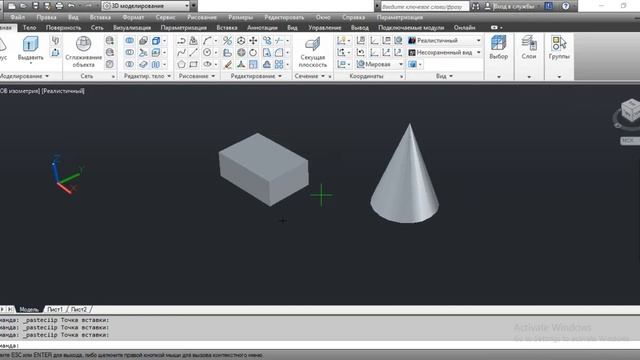This screenshot has height=360, width=640.
Task: Switch to the Лист1 layout tab
Action: click(x=55, y=309)
